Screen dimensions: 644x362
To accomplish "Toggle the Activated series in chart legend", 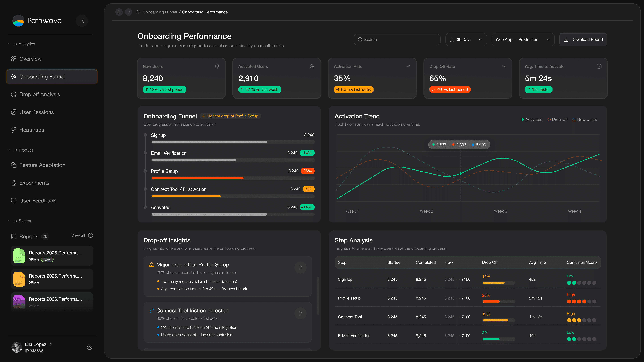I will (532, 119).
